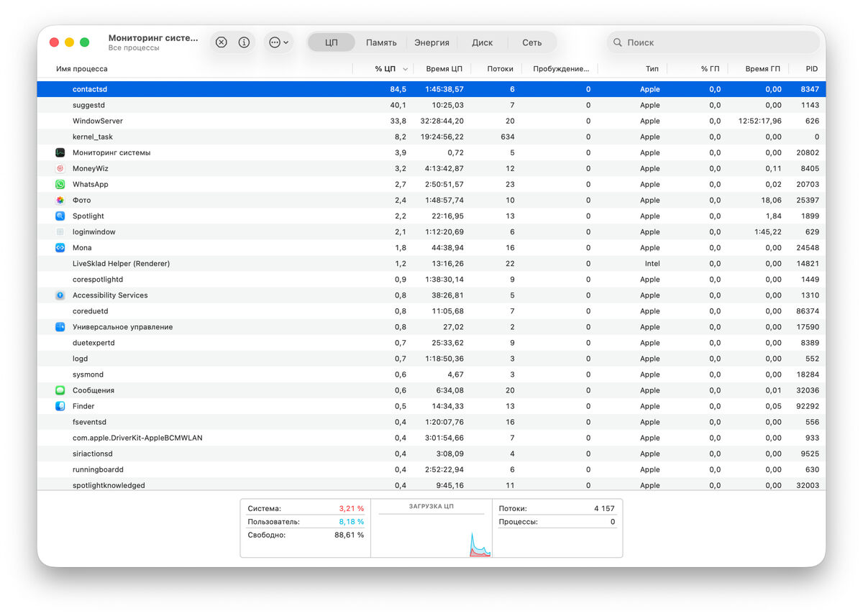
Task: Toggle sort arrow on % ЦП column
Action: (406, 70)
